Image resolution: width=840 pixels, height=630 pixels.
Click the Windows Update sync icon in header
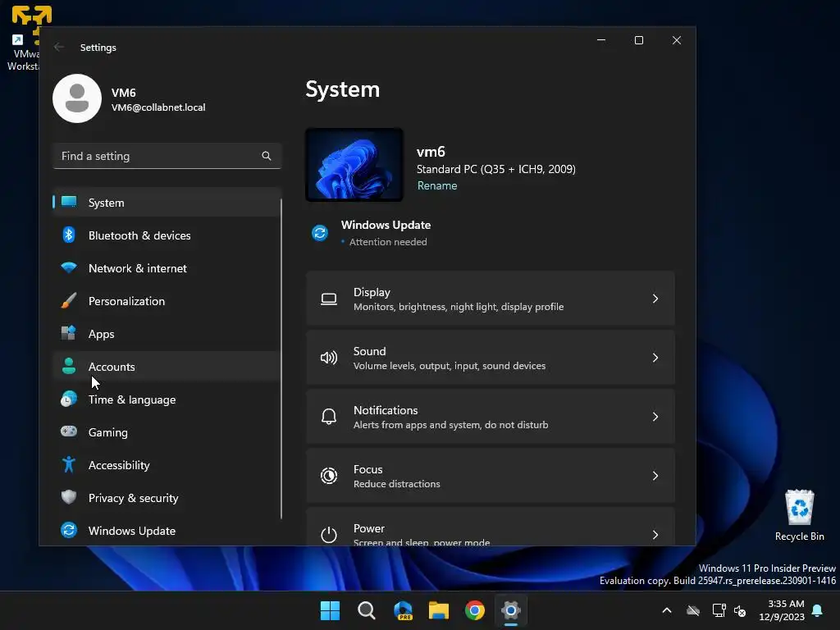pos(320,233)
